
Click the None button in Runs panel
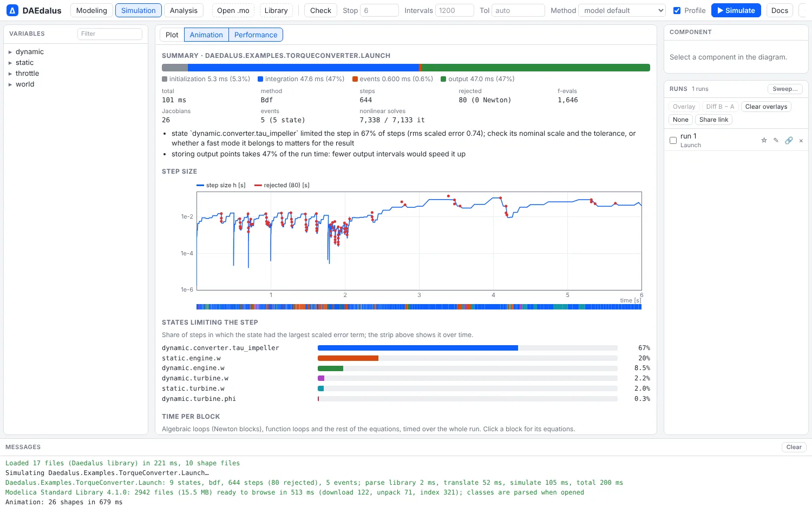[x=680, y=120]
